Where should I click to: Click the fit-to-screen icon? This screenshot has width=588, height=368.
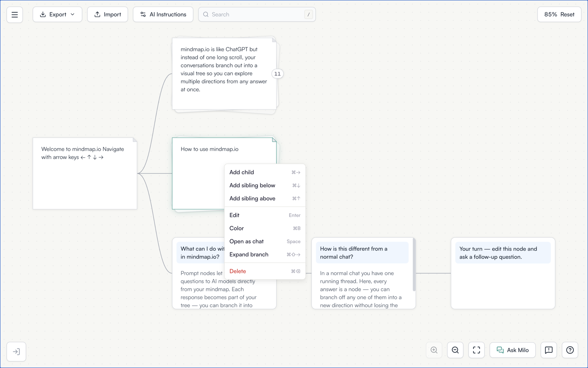[x=477, y=350]
